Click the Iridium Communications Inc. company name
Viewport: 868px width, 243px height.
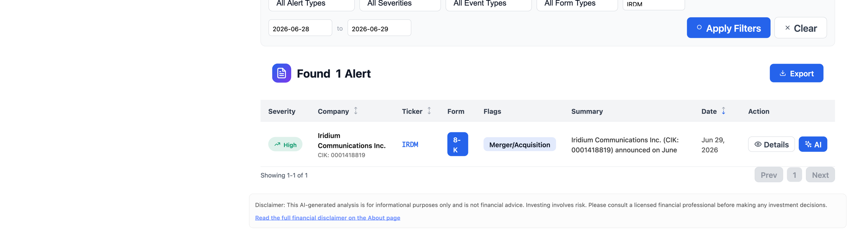point(352,140)
